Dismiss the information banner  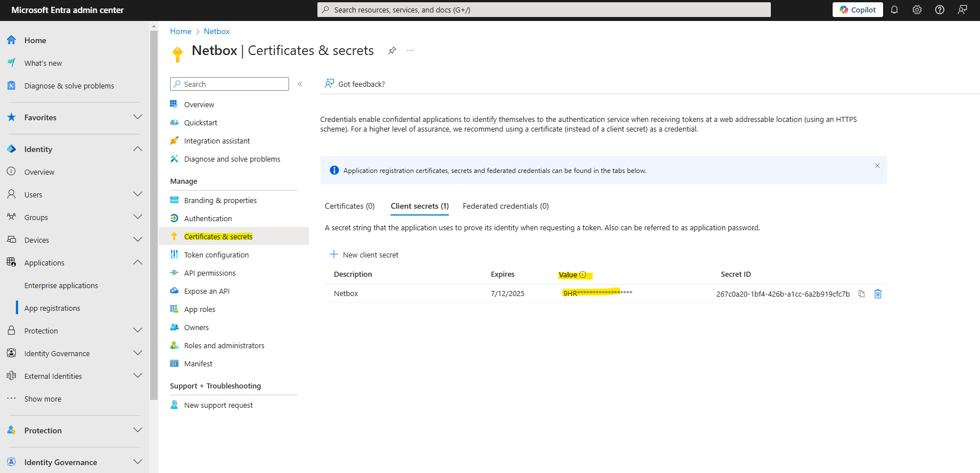click(x=877, y=166)
